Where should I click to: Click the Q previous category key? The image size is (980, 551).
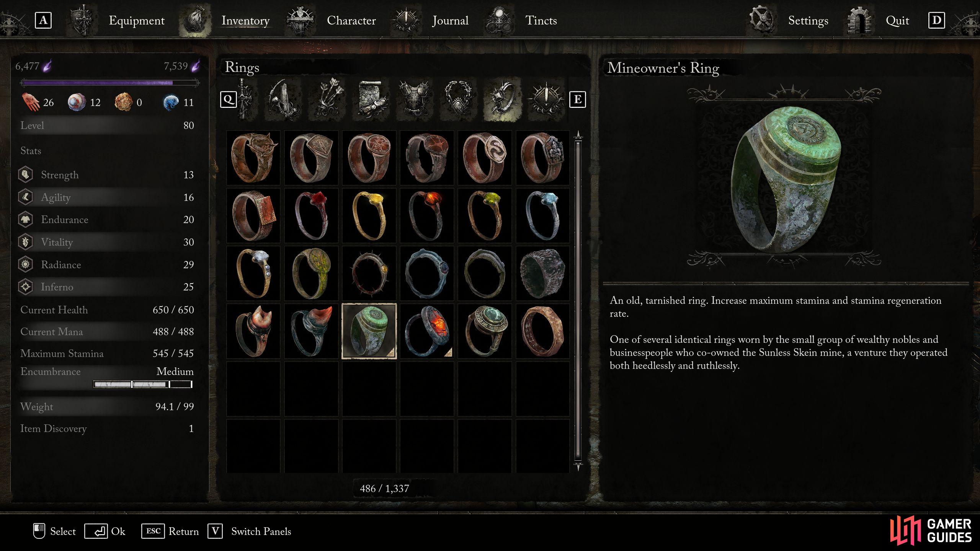pos(229,99)
